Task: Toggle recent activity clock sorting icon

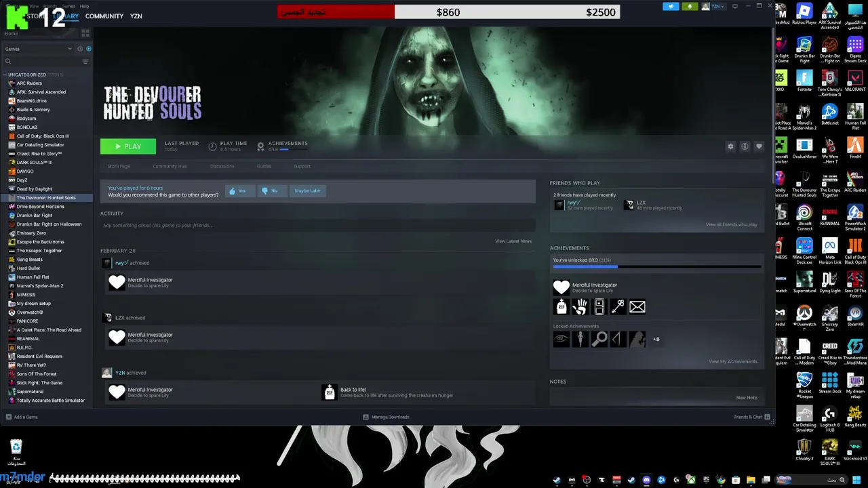Action: (x=79, y=49)
